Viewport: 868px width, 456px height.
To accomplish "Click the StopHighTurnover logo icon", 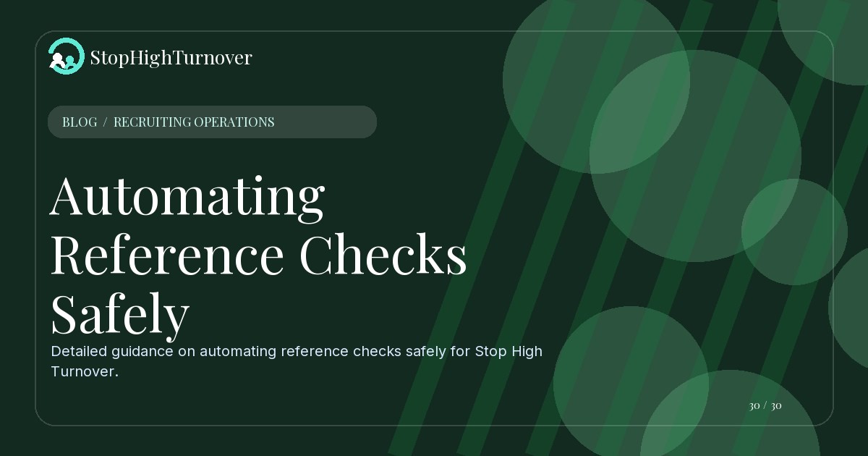I will pyautogui.click(x=66, y=56).
